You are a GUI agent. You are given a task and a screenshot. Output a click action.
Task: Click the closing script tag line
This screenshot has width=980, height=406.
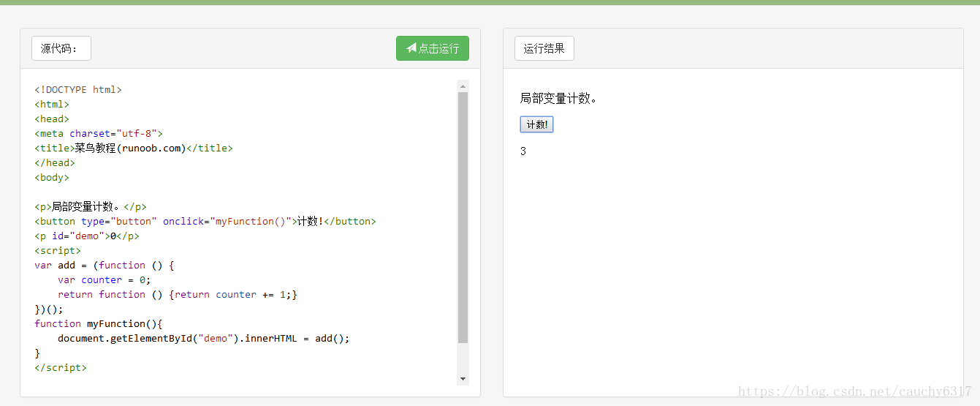(x=61, y=368)
